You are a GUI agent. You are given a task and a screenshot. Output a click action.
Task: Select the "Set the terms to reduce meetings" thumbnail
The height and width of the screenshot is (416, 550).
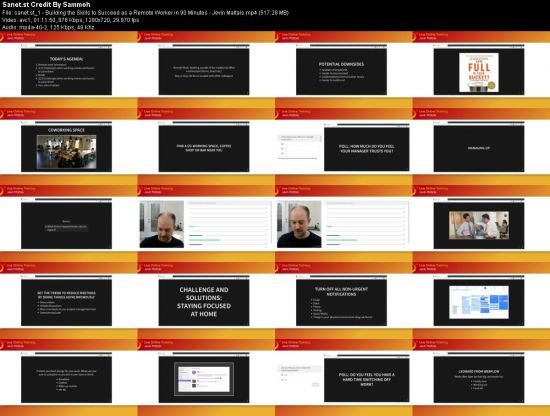pyautogui.click(x=66, y=302)
